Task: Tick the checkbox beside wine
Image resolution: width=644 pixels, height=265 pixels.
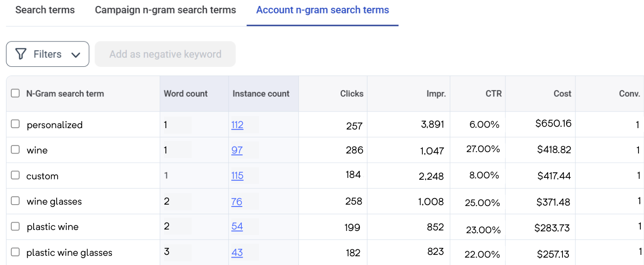Action: click(16, 150)
